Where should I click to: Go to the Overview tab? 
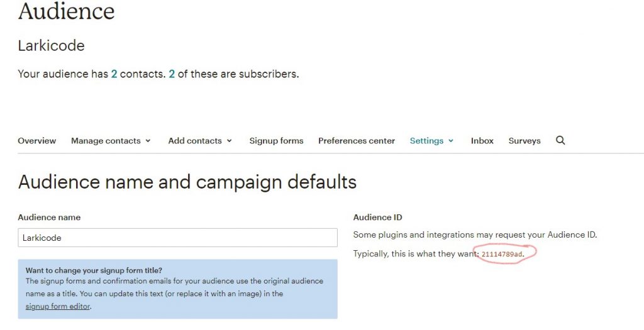[36, 141]
